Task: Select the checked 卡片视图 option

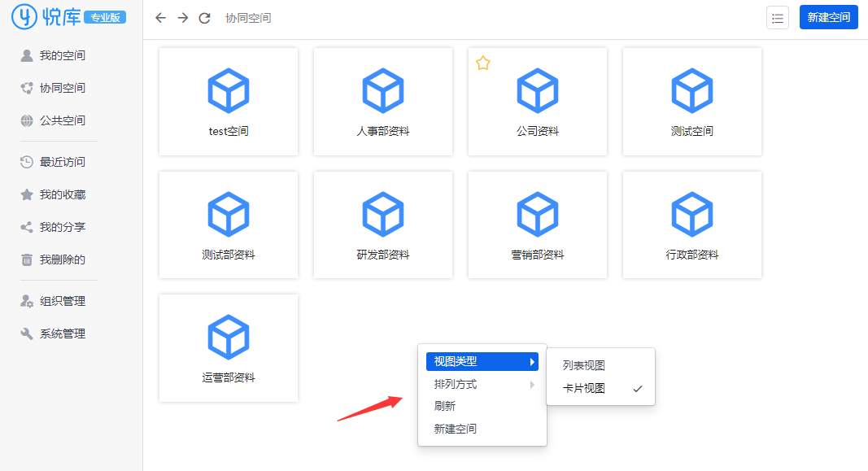Action: point(584,388)
